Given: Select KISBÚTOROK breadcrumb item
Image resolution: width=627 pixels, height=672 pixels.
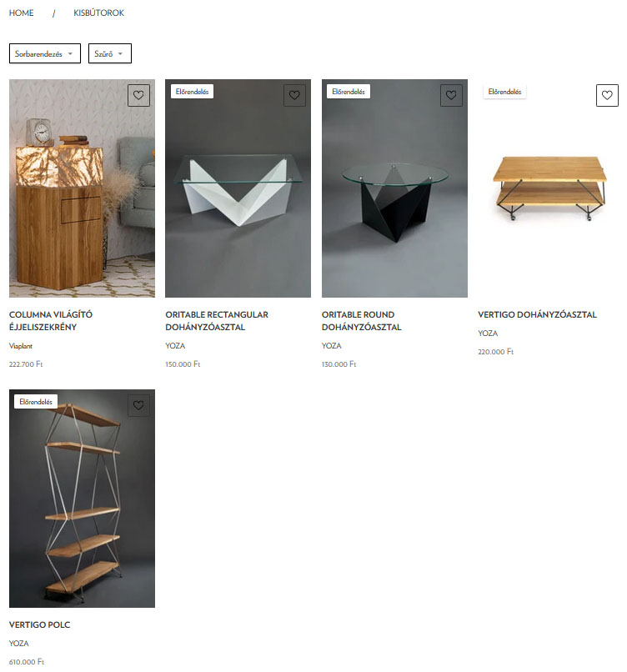Looking at the screenshot, I should [x=98, y=13].
